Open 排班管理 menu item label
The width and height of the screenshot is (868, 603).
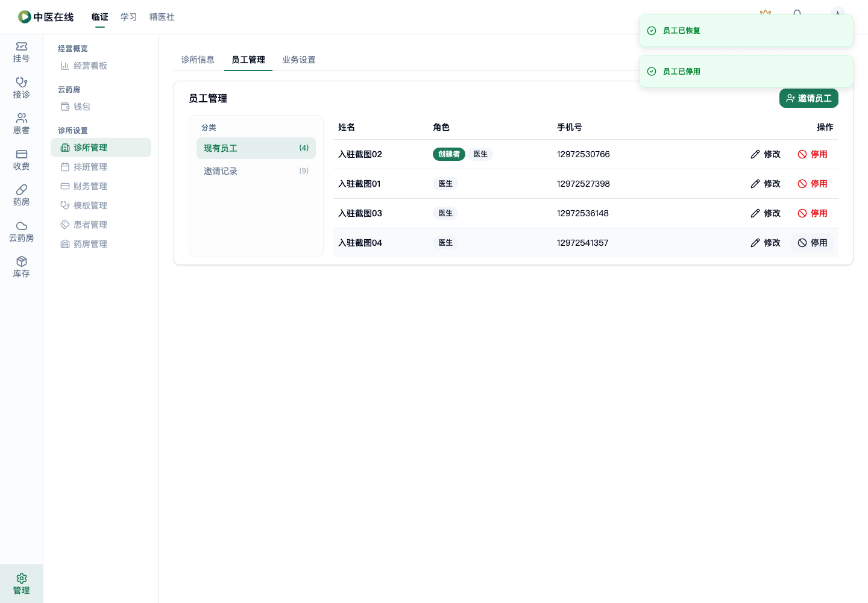[90, 167]
